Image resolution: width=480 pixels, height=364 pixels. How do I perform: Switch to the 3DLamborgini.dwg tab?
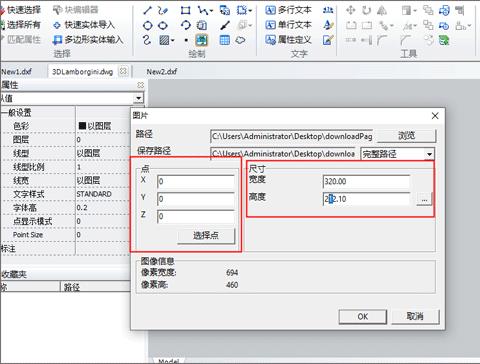(x=83, y=72)
